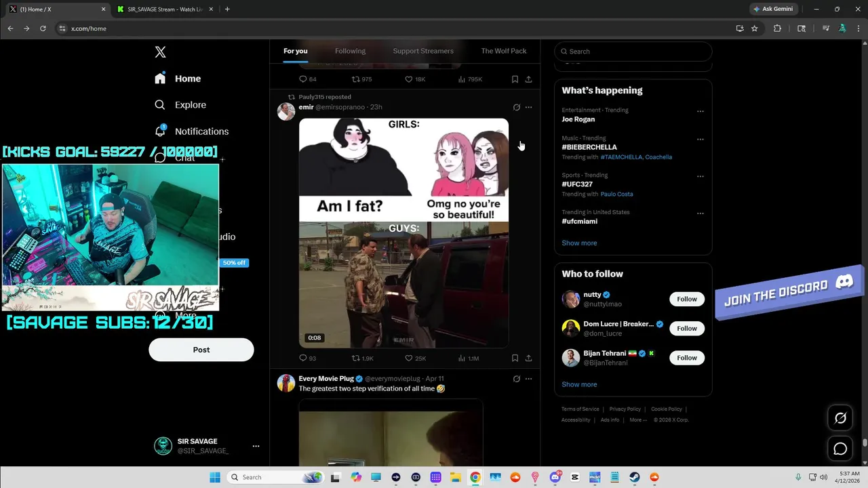Screen dimensions: 868x488
Task: Open the floating Chat messages button
Action: pyautogui.click(x=840, y=449)
